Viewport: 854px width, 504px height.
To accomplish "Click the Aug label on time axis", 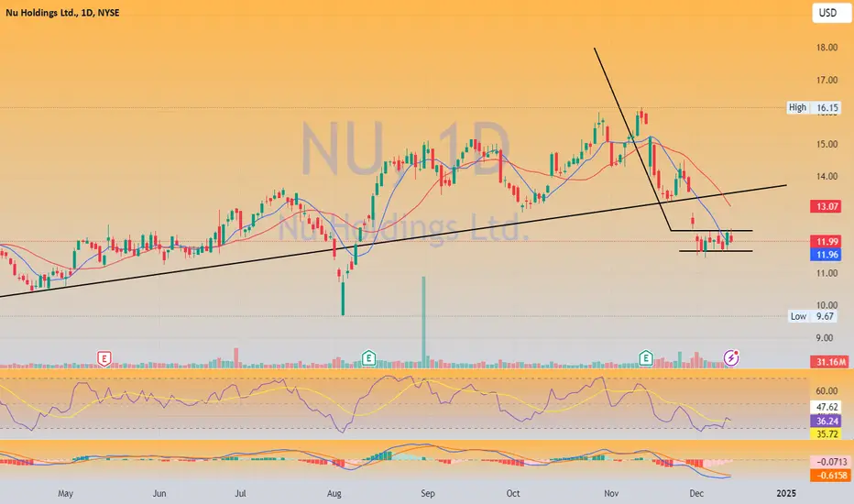I will click(334, 493).
